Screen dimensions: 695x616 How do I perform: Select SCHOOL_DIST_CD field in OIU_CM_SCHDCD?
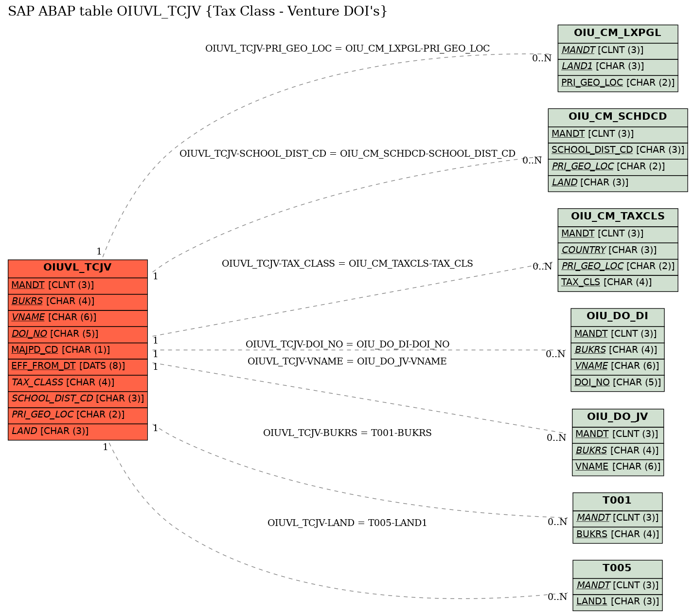pos(618,150)
